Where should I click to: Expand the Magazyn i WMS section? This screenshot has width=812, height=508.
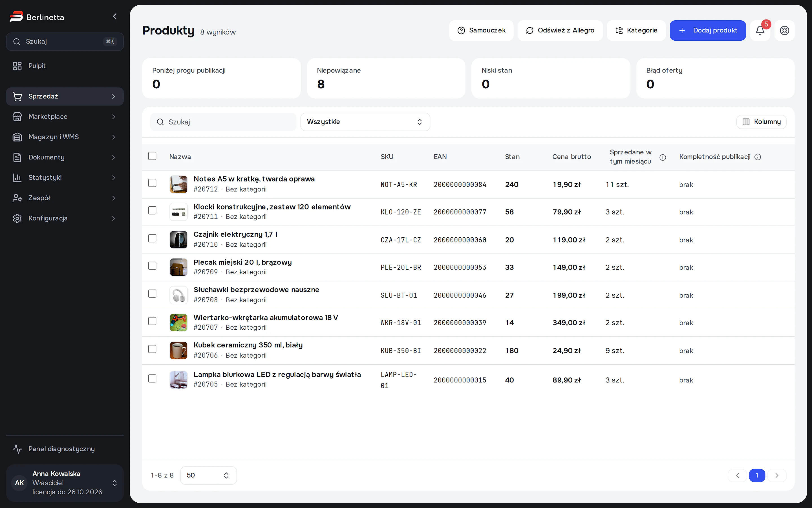coord(65,137)
